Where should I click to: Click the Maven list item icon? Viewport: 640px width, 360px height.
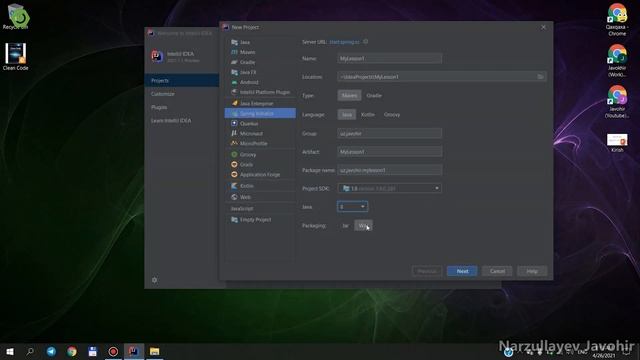click(x=234, y=52)
